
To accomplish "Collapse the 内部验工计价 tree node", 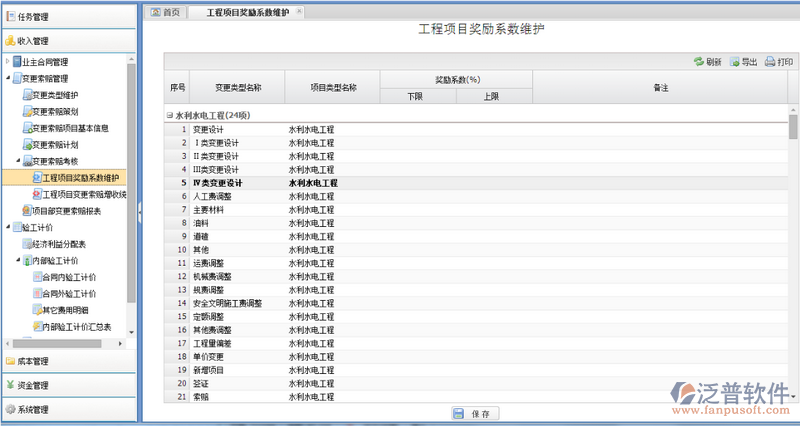I will click(x=18, y=261).
